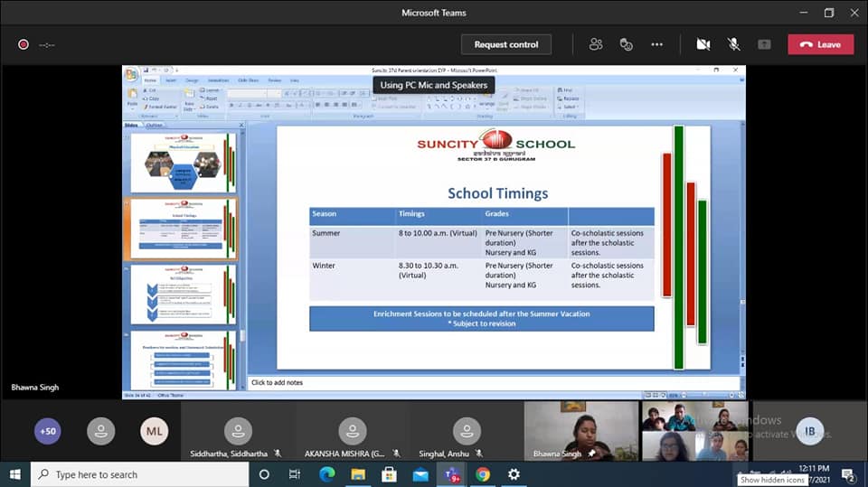The width and height of the screenshot is (868, 487).
Task: Select Bhawna Singh's pinned video tile
Action: [x=581, y=431]
